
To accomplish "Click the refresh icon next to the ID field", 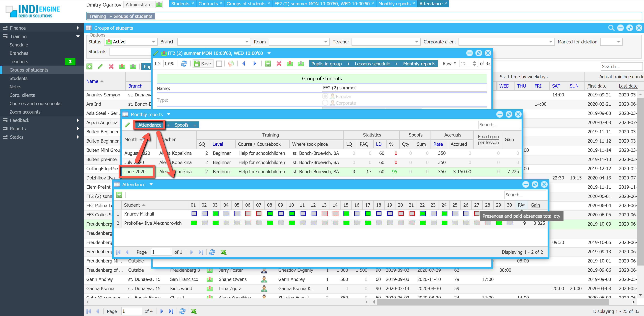I will point(184,64).
